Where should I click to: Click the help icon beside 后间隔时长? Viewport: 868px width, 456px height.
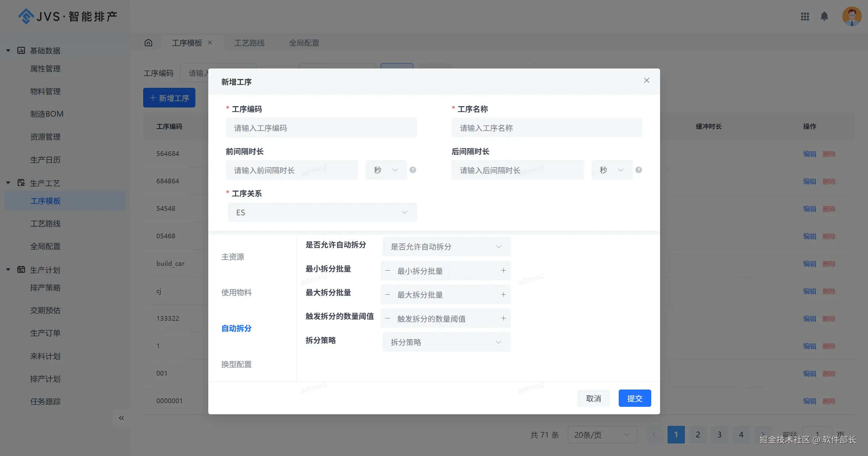tap(638, 170)
